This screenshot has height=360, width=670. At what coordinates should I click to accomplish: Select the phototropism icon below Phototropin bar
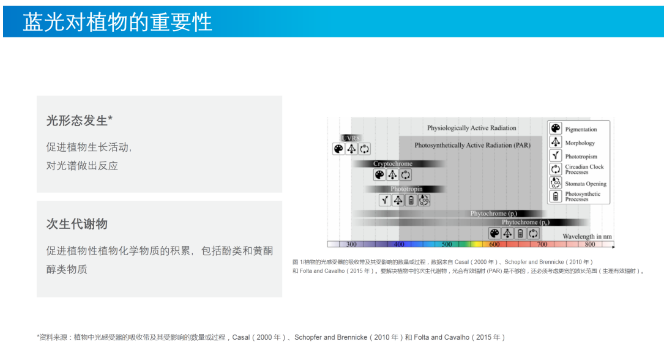tap(385, 200)
